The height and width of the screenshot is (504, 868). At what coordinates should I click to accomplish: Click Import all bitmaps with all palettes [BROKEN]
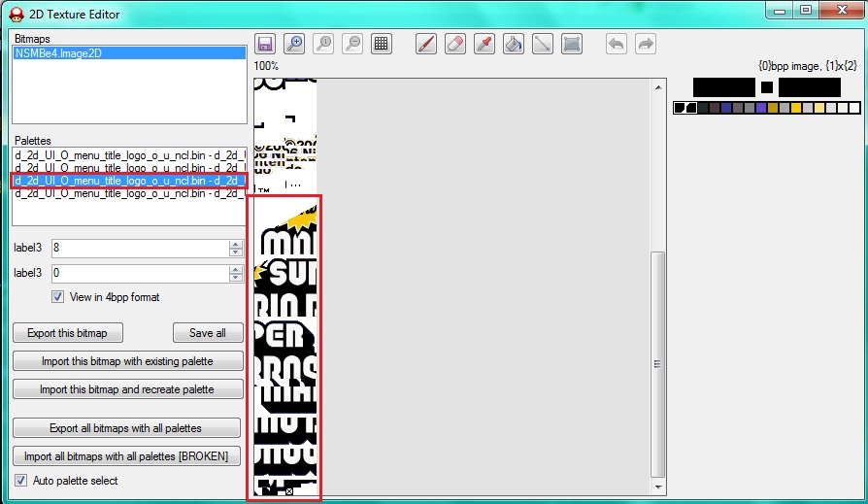(x=126, y=456)
